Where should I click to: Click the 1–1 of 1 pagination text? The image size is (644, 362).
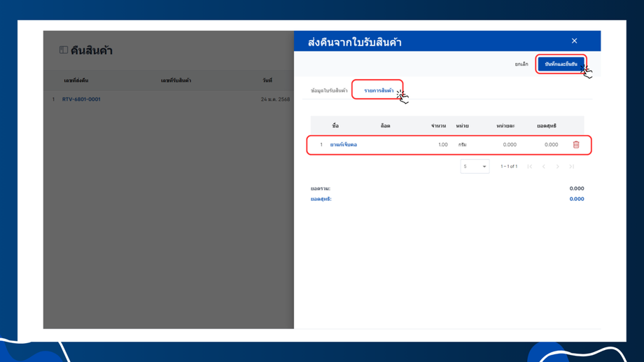pyautogui.click(x=509, y=167)
